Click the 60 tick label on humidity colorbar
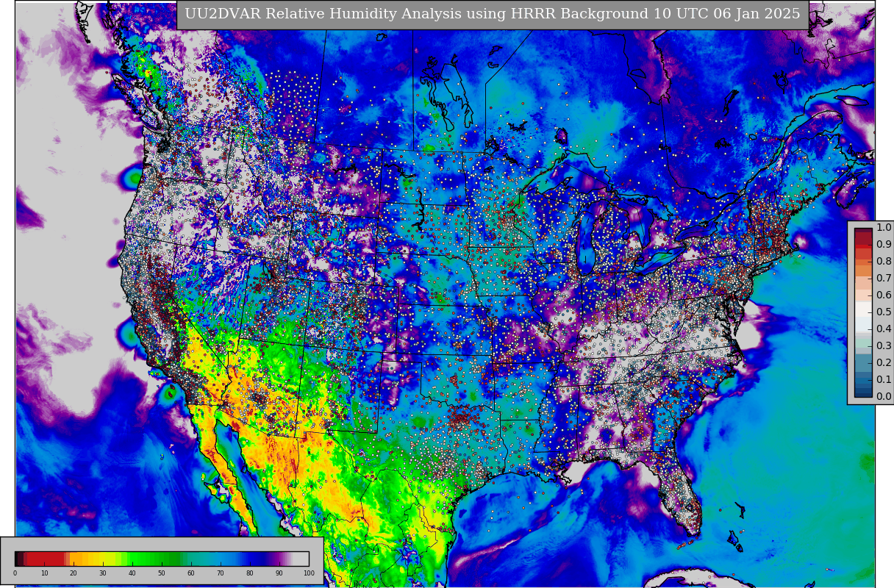 coord(191,573)
